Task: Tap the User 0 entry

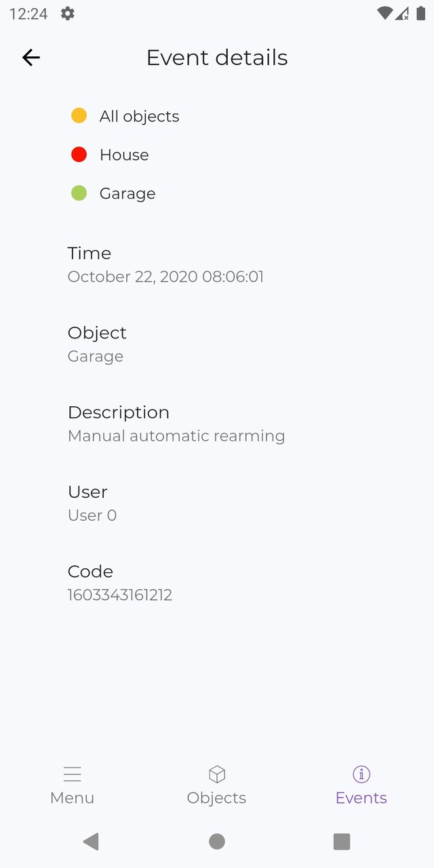Action: click(92, 515)
